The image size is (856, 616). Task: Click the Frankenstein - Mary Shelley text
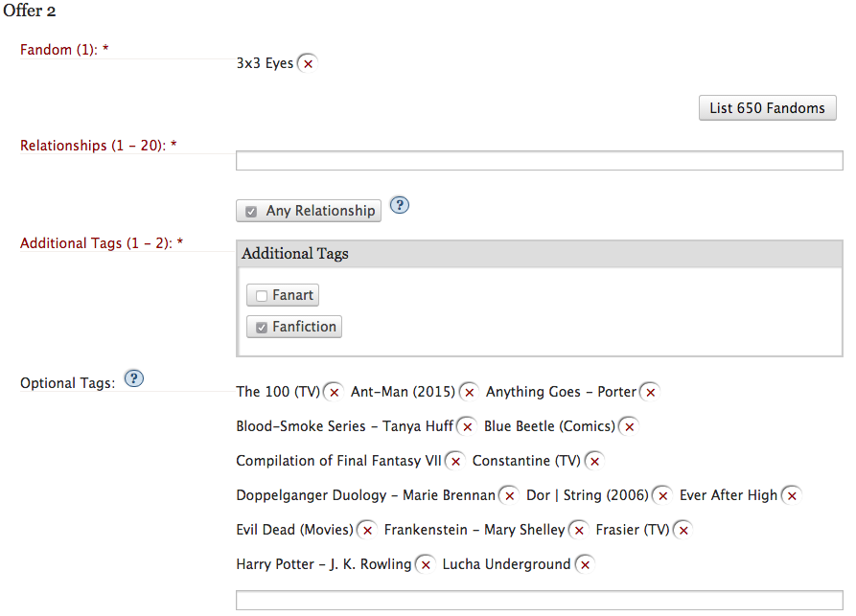coord(474,530)
